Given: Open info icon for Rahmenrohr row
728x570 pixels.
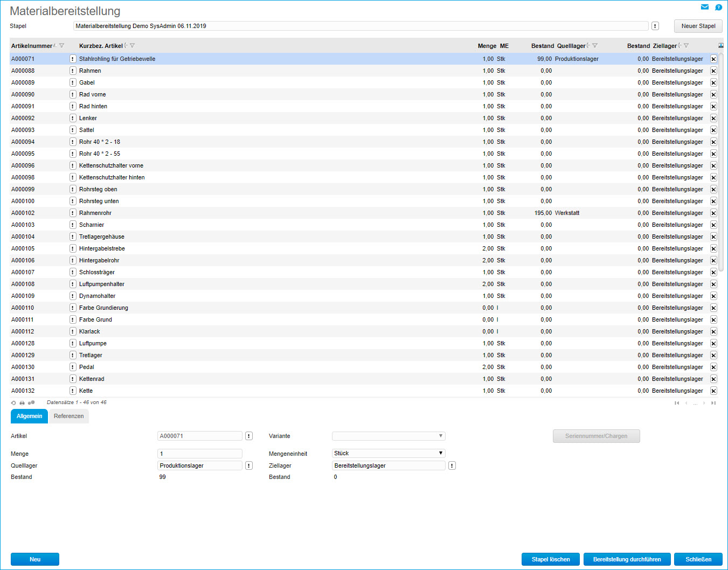Looking at the screenshot, I should tap(73, 213).
